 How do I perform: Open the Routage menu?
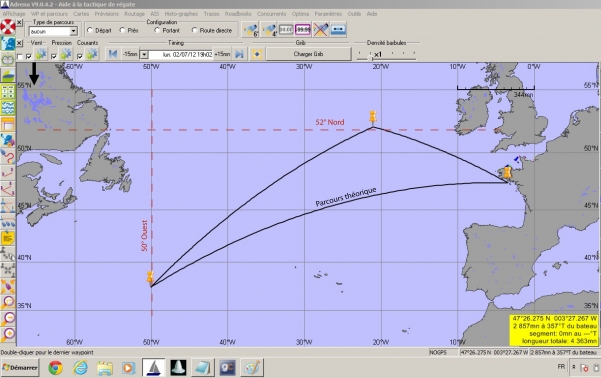134,14
